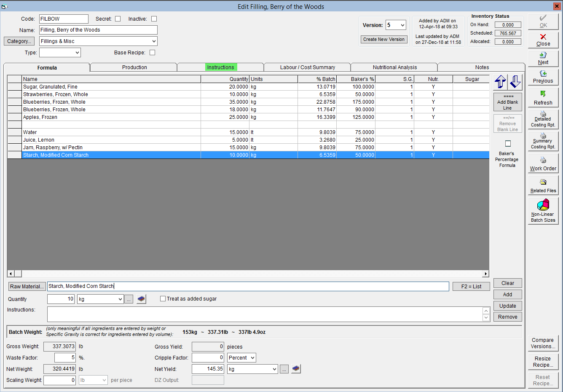
Task: Select Apples, Frozen row
Action: click(248, 117)
